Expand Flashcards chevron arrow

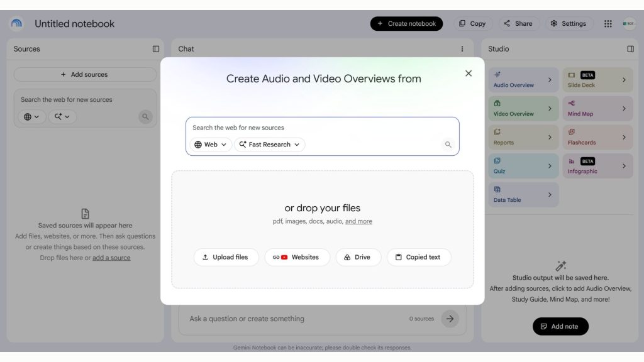point(624,137)
